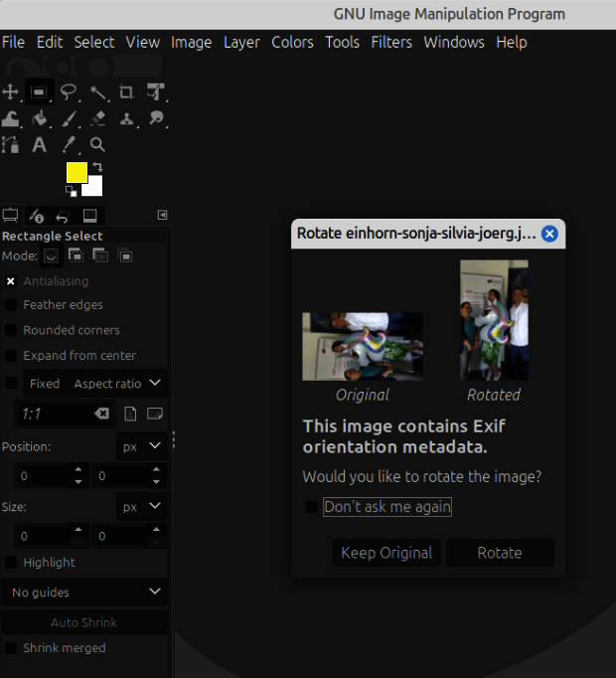Open the Size unit px dropdown
Viewport: 616px width, 678px height.
point(141,506)
